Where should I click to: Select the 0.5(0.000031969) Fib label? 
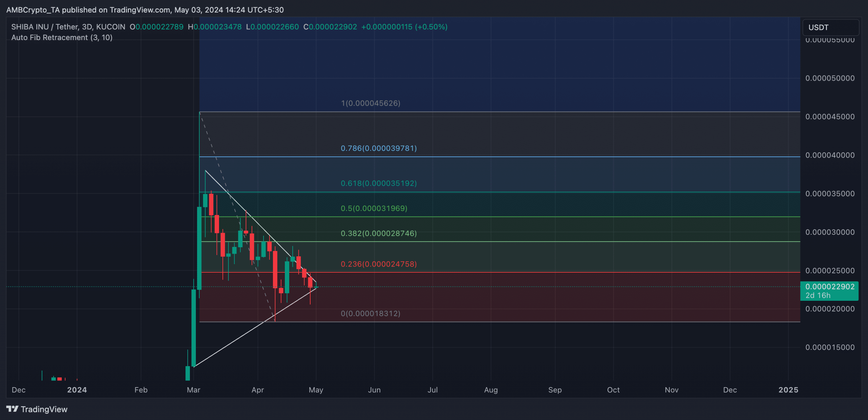374,208
